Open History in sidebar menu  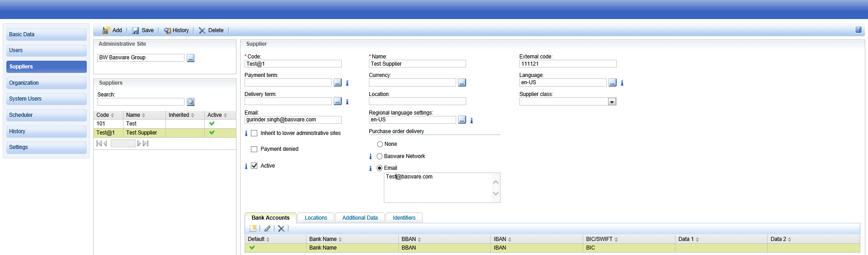(x=47, y=131)
